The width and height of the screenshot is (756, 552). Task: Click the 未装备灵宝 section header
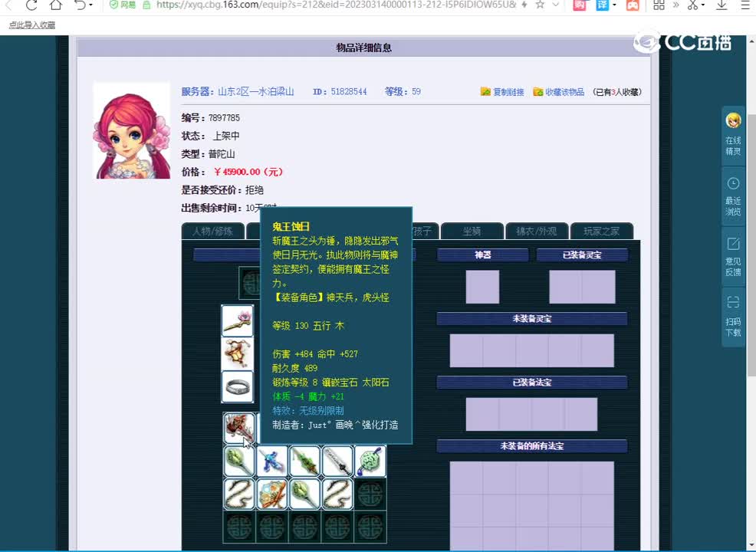(532, 319)
